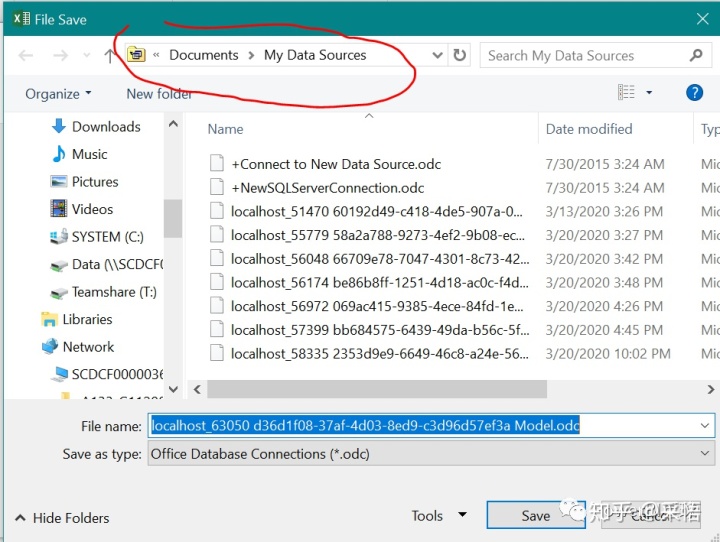
Task: Open the Save as type dropdown
Action: click(431, 454)
